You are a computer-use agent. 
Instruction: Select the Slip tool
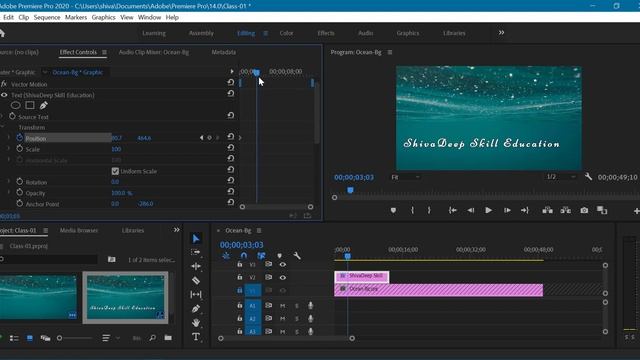click(x=196, y=294)
